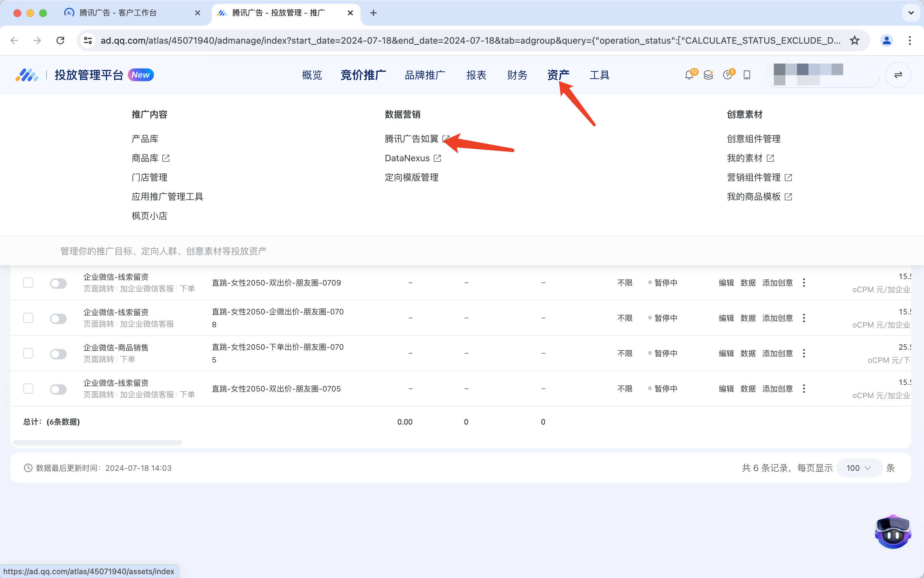Viewport: 924px width, 578px height.
Task: Expand the Chrome tab search chevron
Action: coord(911,13)
